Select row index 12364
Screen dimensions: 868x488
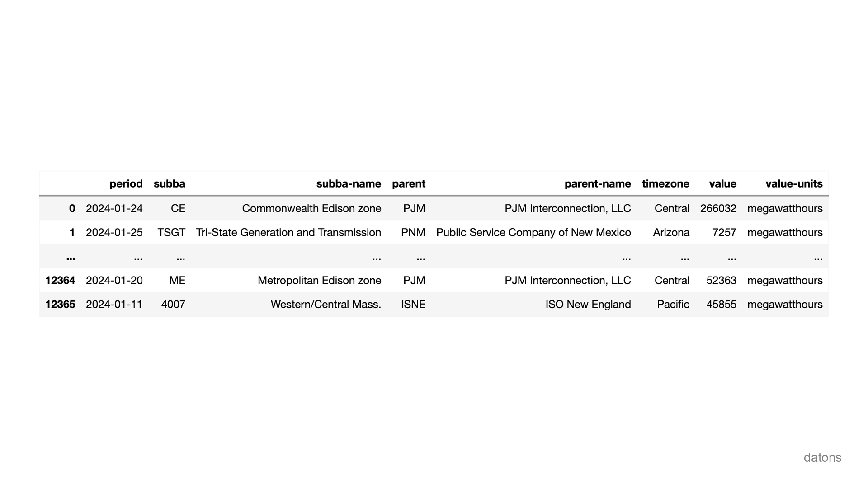click(x=60, y=280)
